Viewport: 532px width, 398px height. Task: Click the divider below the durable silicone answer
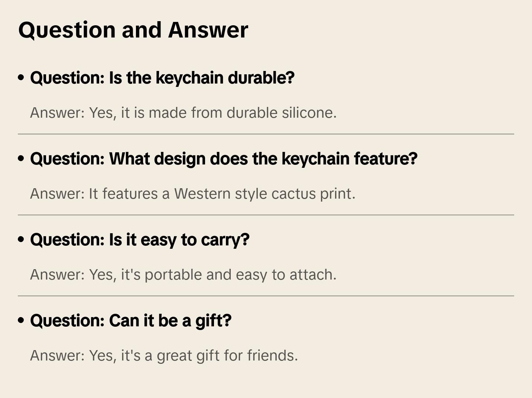(266, 134)
